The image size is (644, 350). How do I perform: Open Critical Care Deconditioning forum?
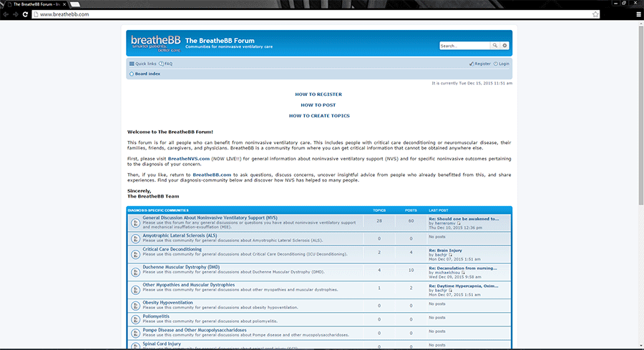(172, 249)
